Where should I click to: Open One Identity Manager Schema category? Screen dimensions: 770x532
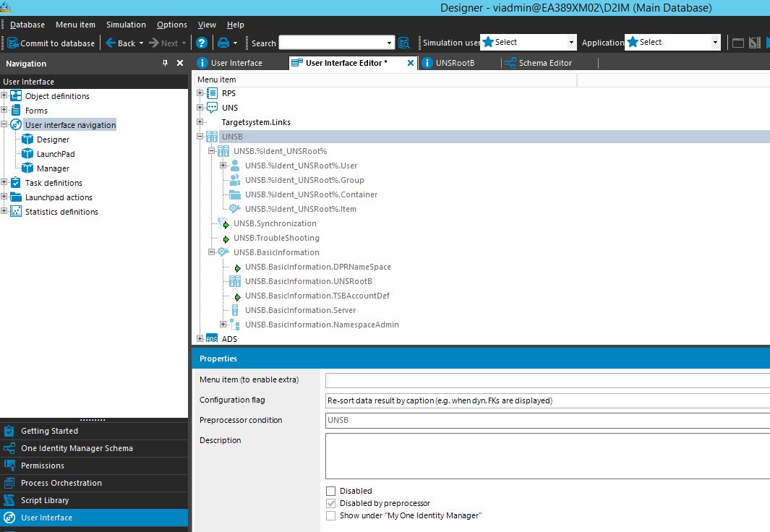(x=94, y=448)
